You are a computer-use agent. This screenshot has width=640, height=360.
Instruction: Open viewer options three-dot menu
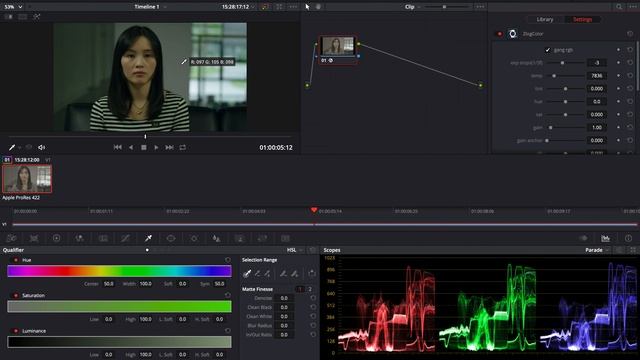pos(293,7)
